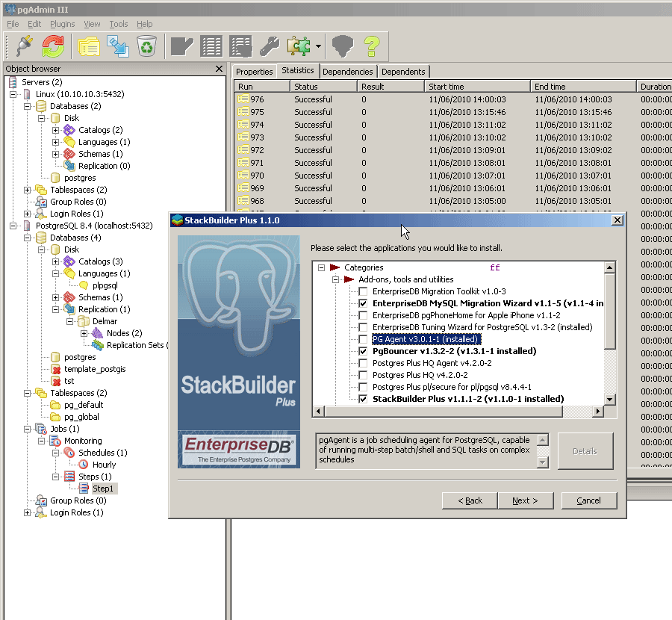Check EnterpriseDB pgPhoneHome for Apple iPhone
Screen dimensions: 672x620
pyautogui.click(x=363, y=315)
